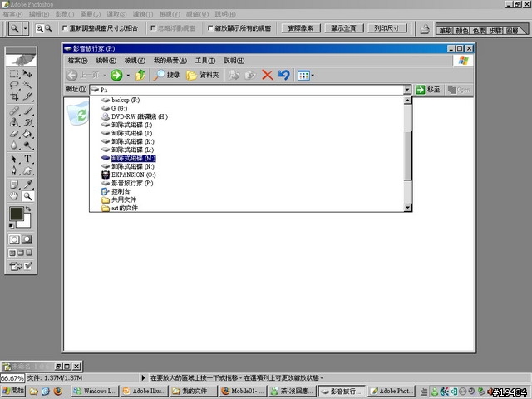Select the Crop tool
Image resolution: width=532 pixels, height=399 pixels.
tap(14, 96)
